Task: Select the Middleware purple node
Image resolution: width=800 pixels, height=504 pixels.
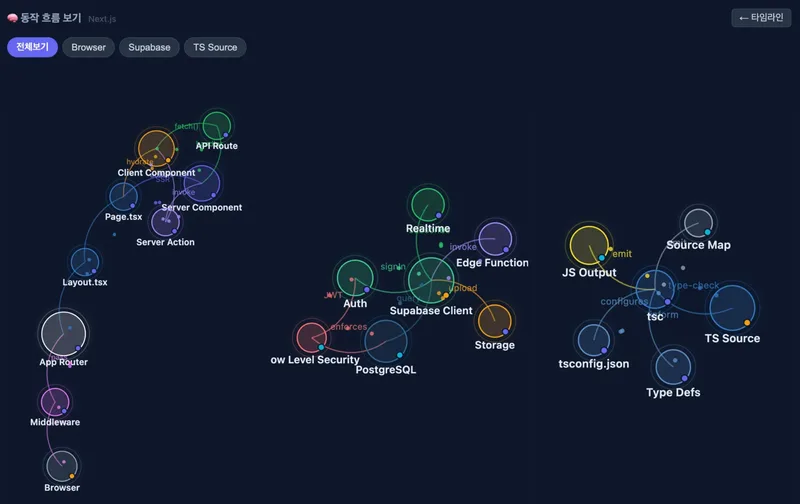Action: click(x=55, y=402)
